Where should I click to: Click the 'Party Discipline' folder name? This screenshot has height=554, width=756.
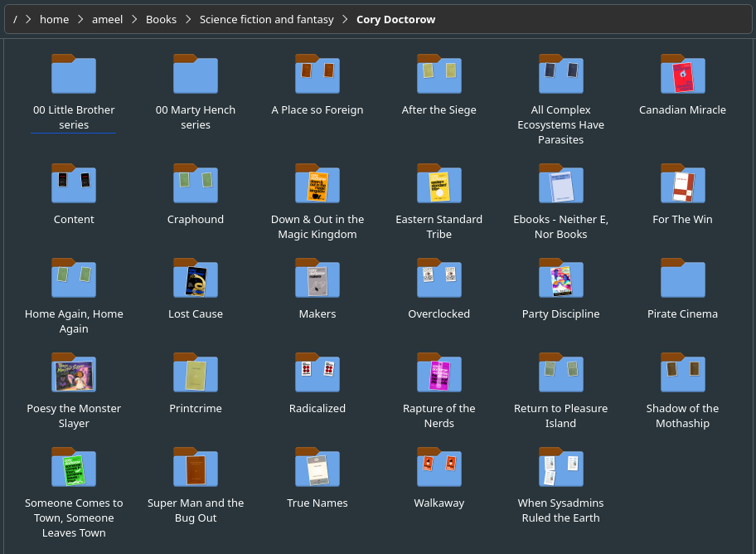[x=560, y=313]
